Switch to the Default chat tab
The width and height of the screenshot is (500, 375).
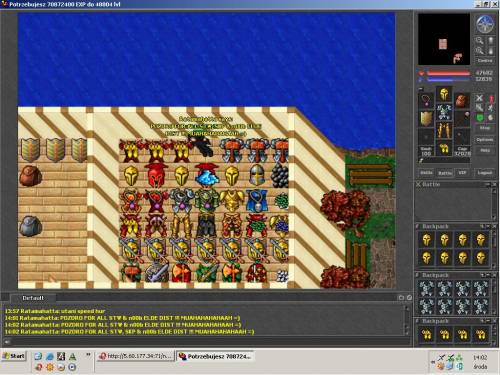33,298
